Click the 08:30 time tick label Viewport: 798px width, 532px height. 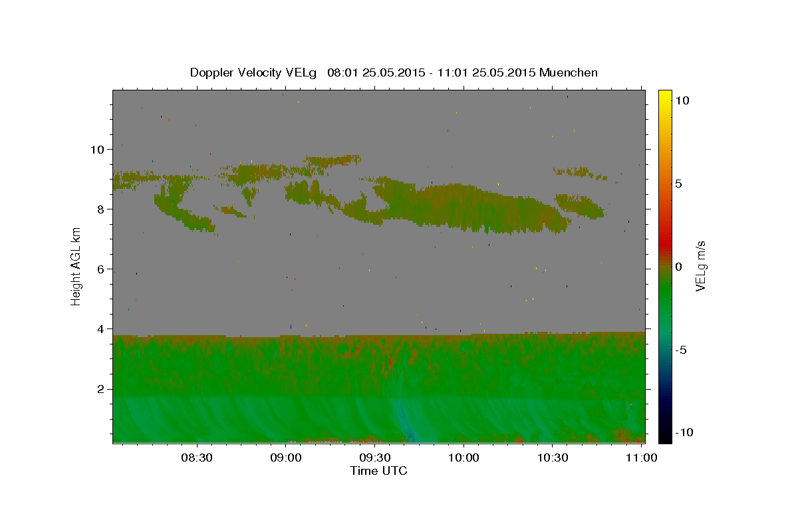pos(198,458)
